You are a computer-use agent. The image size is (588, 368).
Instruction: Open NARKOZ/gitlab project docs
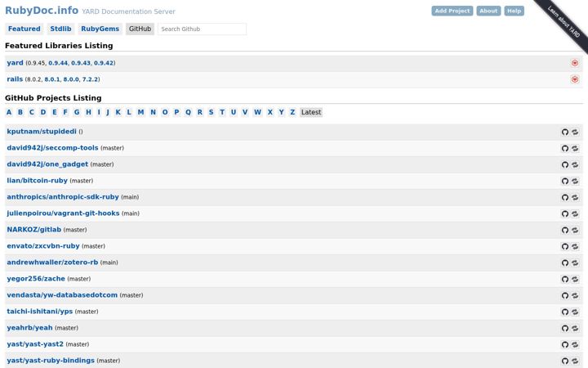[x=33, y=230]
